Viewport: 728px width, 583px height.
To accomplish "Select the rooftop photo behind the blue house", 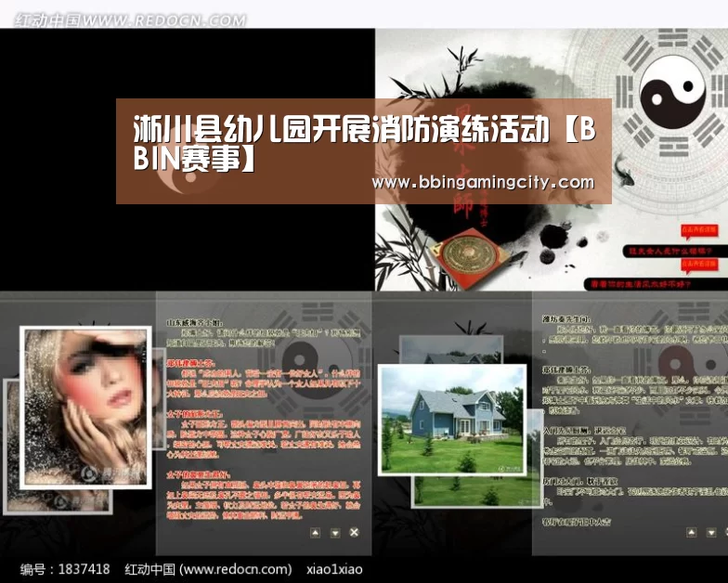I will point(451,349).
